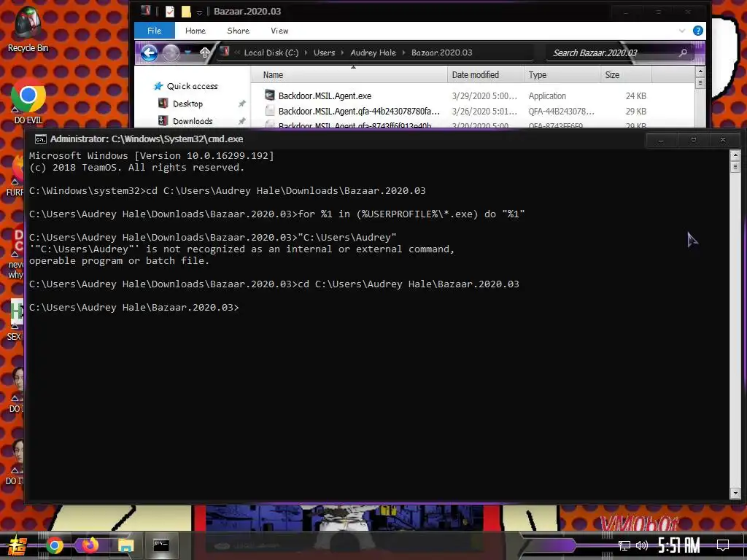Click the search magnifier icon in Explorer

(x=683, y=52)
